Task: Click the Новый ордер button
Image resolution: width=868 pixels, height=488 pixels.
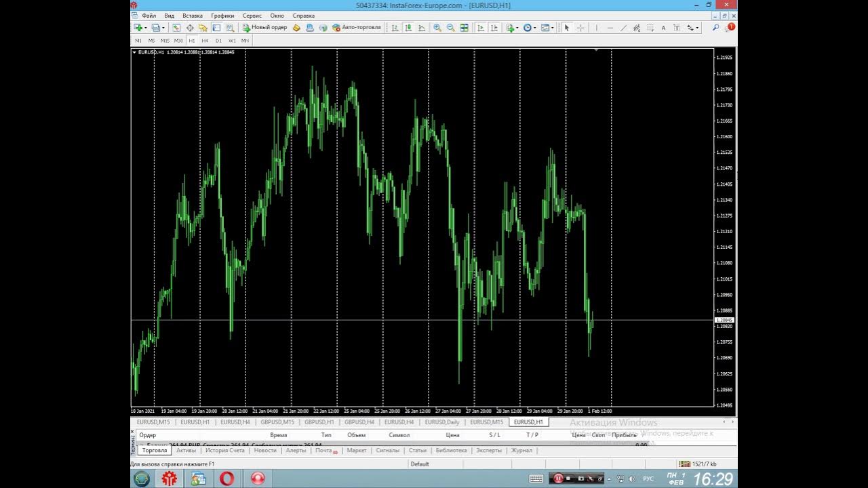Action: pyautogui.click(x=265, y=28)
